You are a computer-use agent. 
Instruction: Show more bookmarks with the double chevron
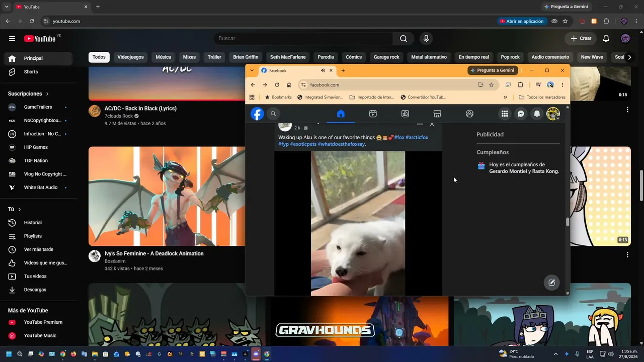tap(505, 97)
